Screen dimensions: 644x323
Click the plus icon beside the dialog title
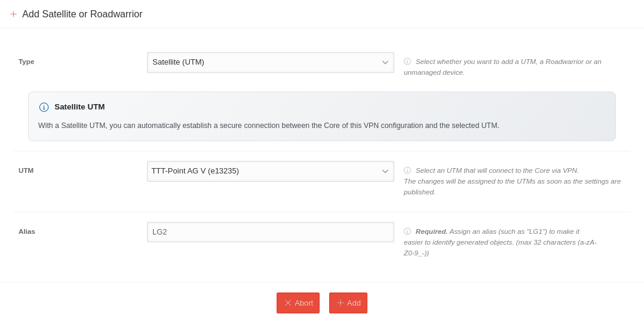tap(13, 14)
